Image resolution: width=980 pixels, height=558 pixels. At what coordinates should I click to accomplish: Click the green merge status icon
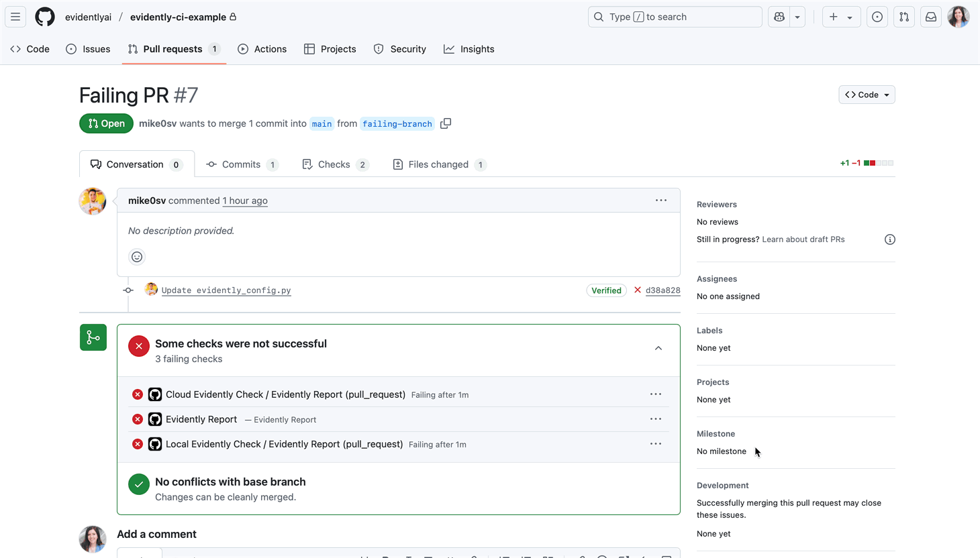pyautogui.click(x=93, y=337)
